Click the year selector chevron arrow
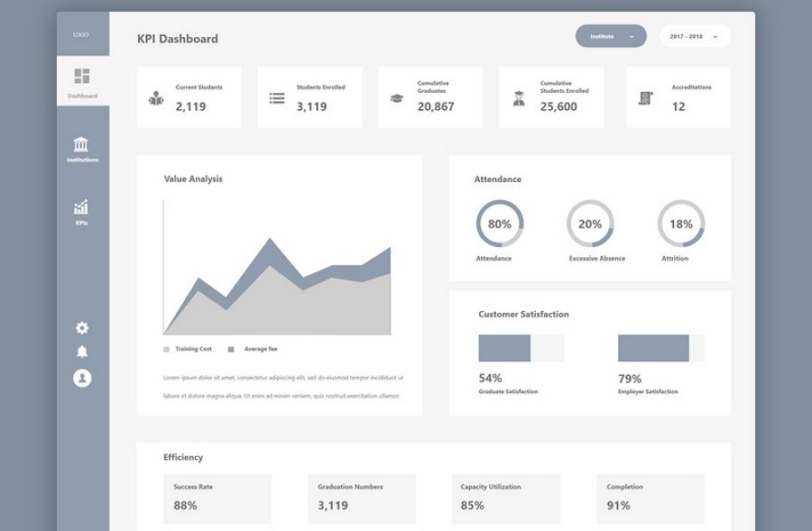Viewport: 812px width, 531px height. 715,37
